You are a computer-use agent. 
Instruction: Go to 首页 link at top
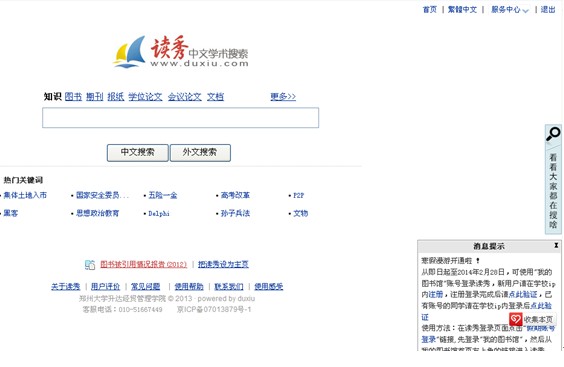(429, 10)
